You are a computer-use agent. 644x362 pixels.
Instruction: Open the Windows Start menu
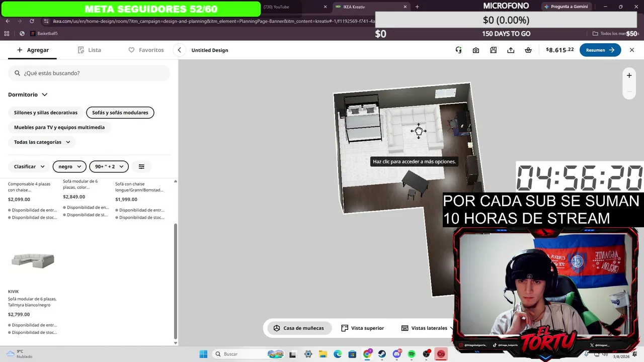(x=203, y=354)
